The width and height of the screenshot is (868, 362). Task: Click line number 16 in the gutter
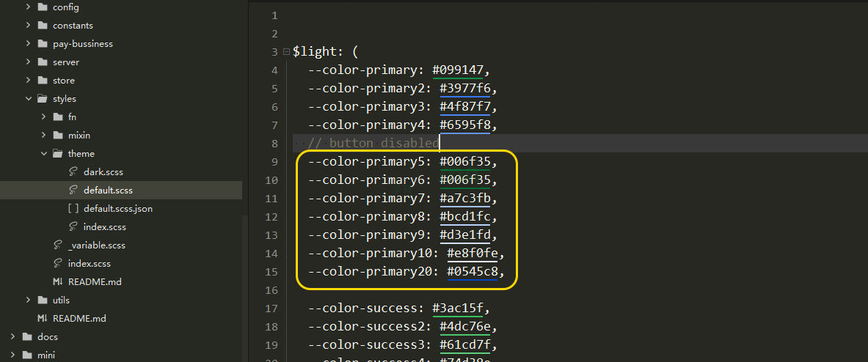click(x=273, y=290)
